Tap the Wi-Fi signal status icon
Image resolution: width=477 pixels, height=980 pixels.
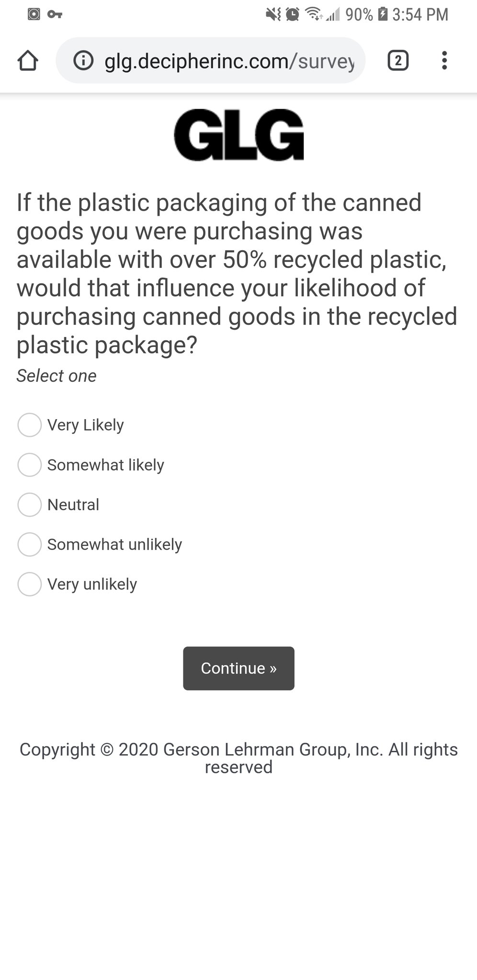coord(314,14)
